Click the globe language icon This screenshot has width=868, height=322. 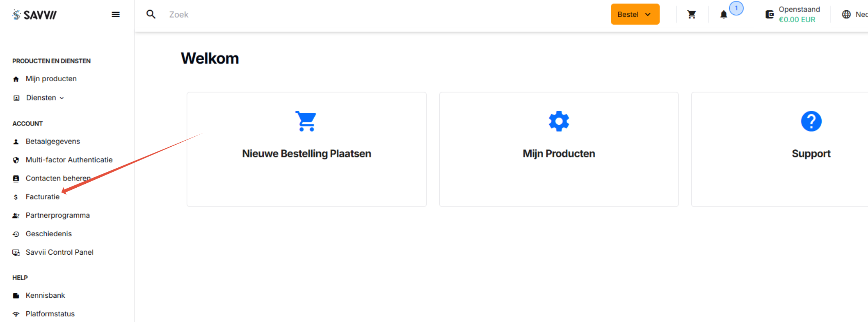(846, 15)
